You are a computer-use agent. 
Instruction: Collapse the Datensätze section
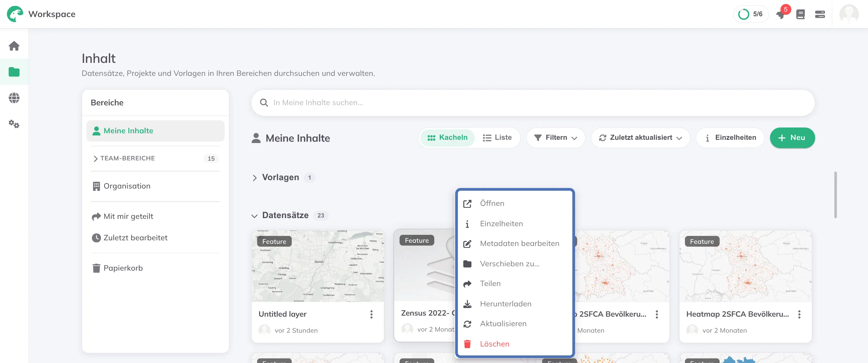(254, 216)
